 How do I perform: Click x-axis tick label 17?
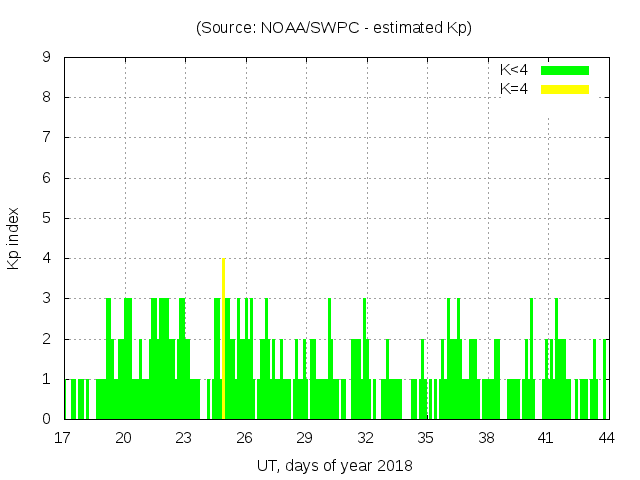click(x=64, y=438)
